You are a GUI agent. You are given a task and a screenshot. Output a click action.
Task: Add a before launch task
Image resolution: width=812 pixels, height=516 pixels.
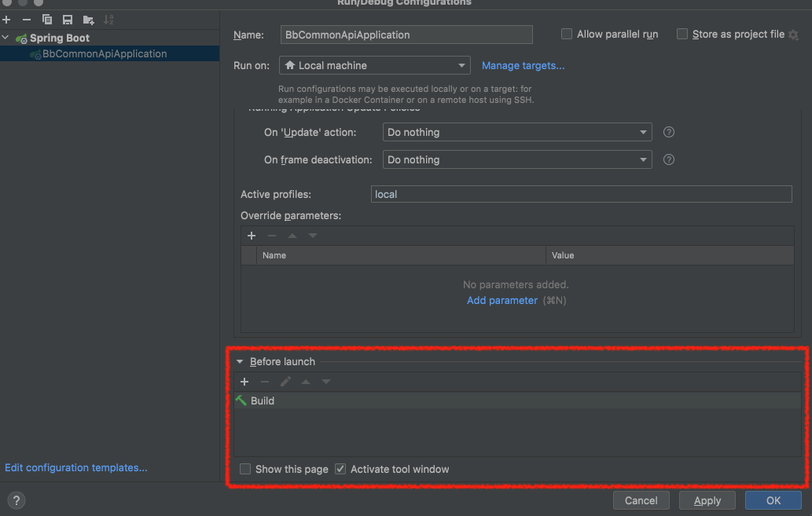[x=244, y=382]
